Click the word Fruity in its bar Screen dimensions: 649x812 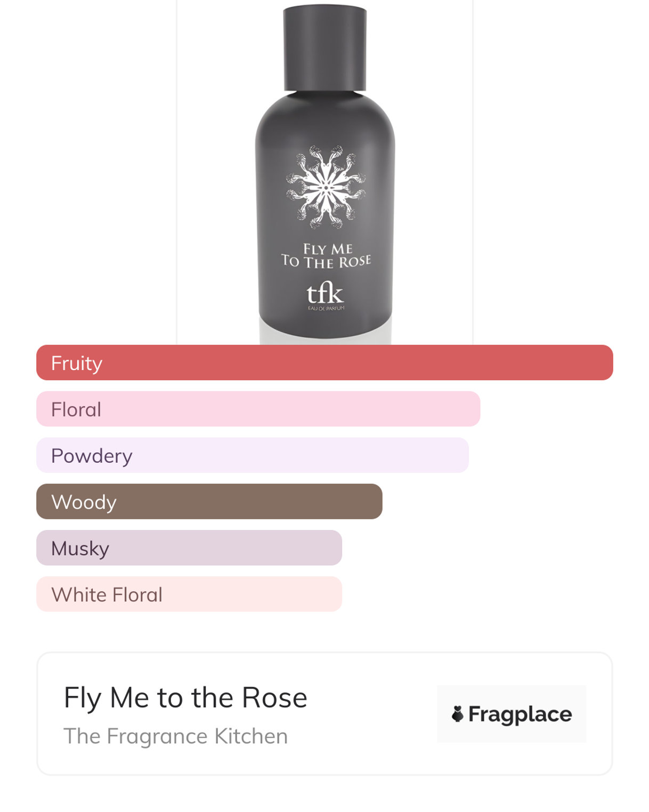click(77, 363)
